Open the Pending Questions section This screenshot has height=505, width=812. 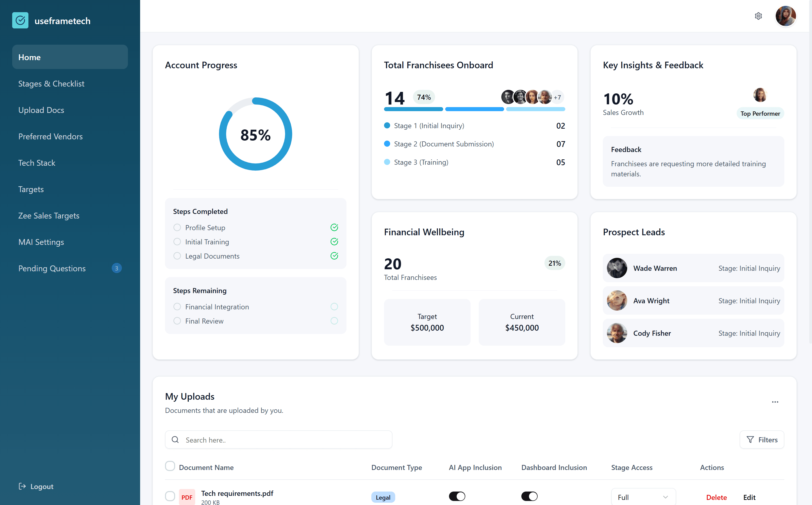tap(52, 268)
